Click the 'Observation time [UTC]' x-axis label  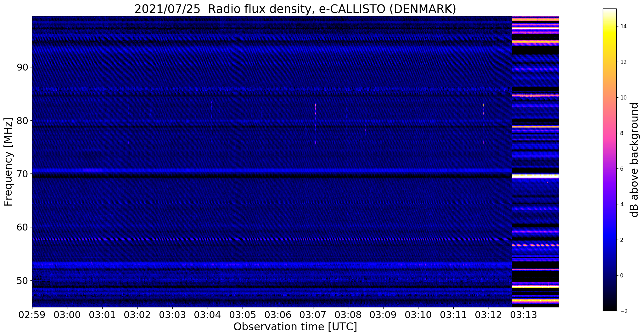(295, 327)
